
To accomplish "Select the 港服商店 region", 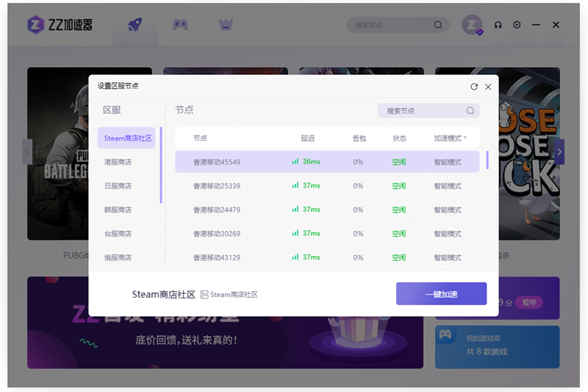I will [118, 162].
